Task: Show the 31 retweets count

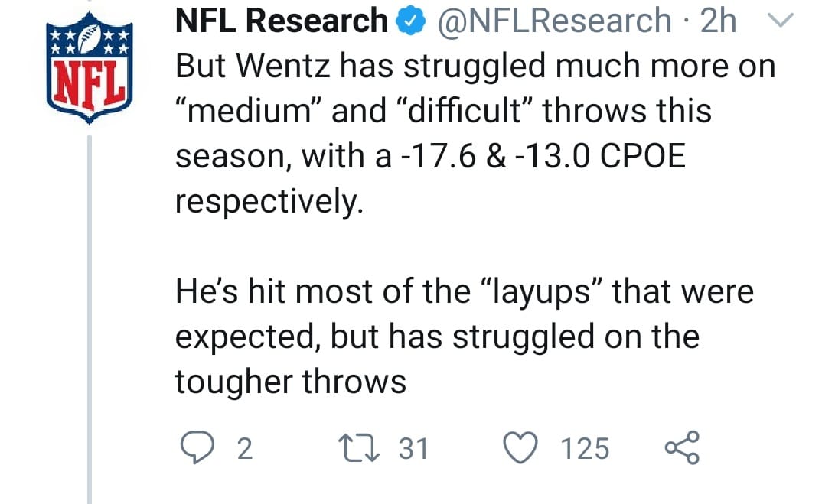Action: pyautogui.click(x=413, y=448)
